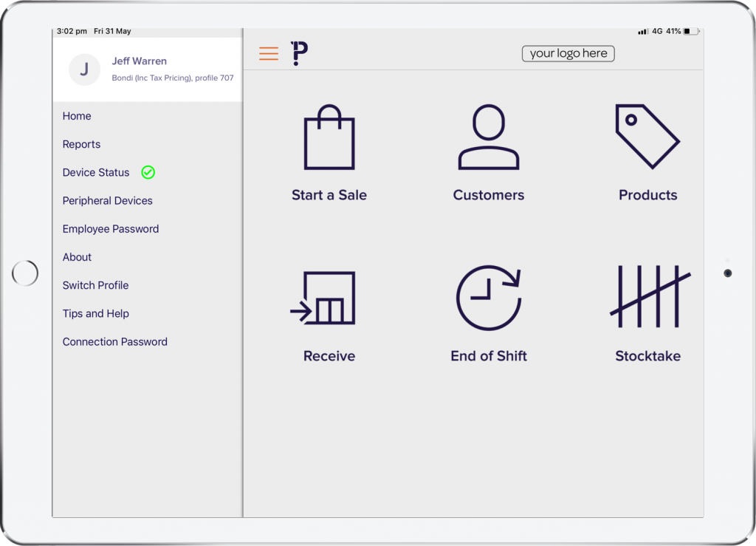
Task: Tap the J user avatar circle
Action: [84, 69]
